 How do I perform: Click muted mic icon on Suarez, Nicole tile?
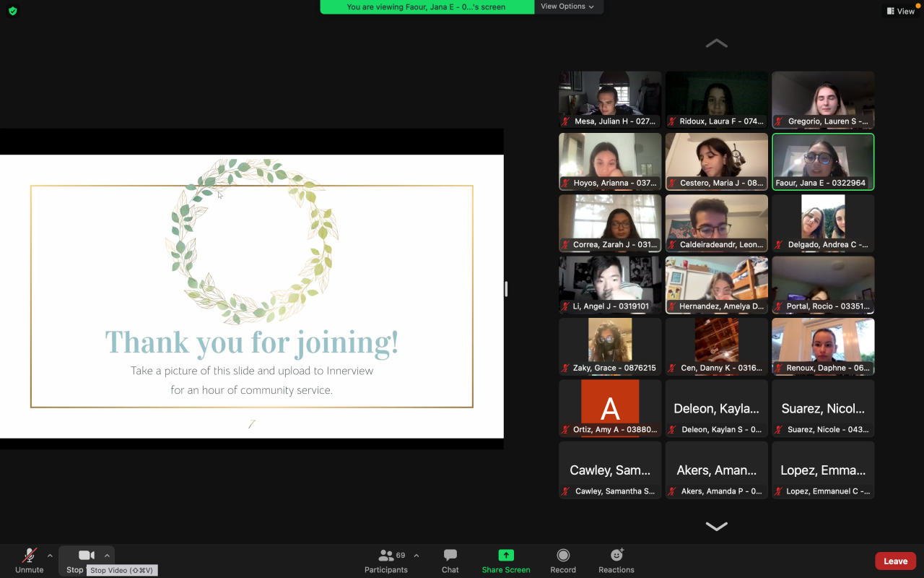click(x=779, y=430)
